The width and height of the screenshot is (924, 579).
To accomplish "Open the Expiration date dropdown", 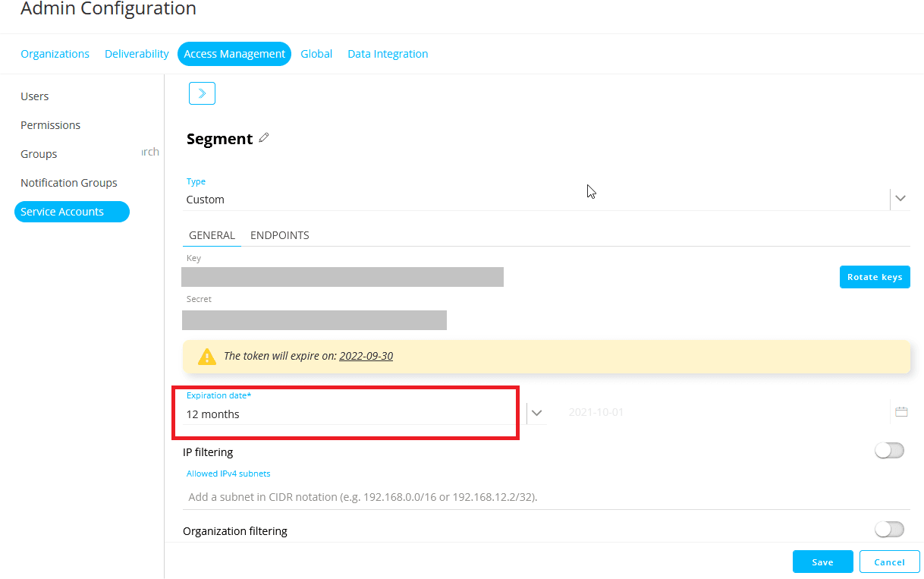I will (537, 412).
